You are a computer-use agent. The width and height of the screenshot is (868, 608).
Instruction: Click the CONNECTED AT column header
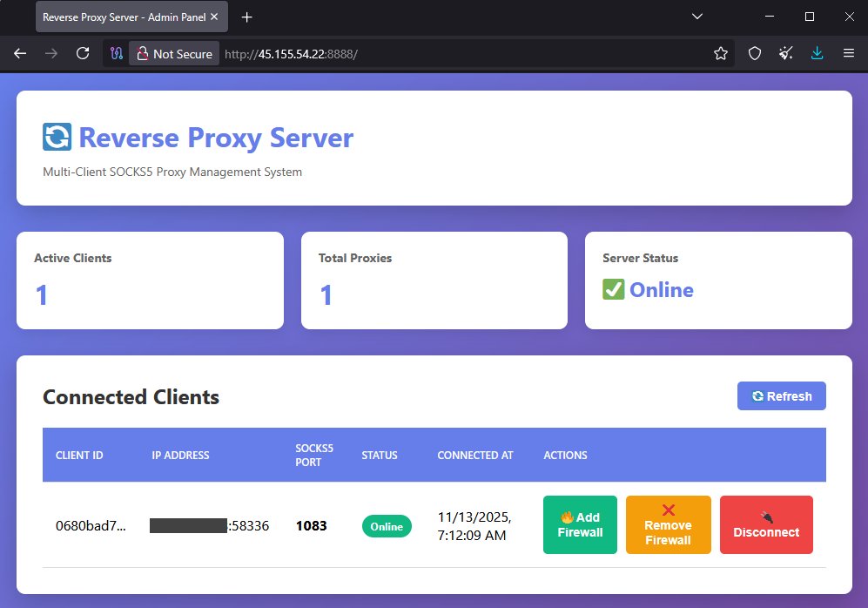475,456
